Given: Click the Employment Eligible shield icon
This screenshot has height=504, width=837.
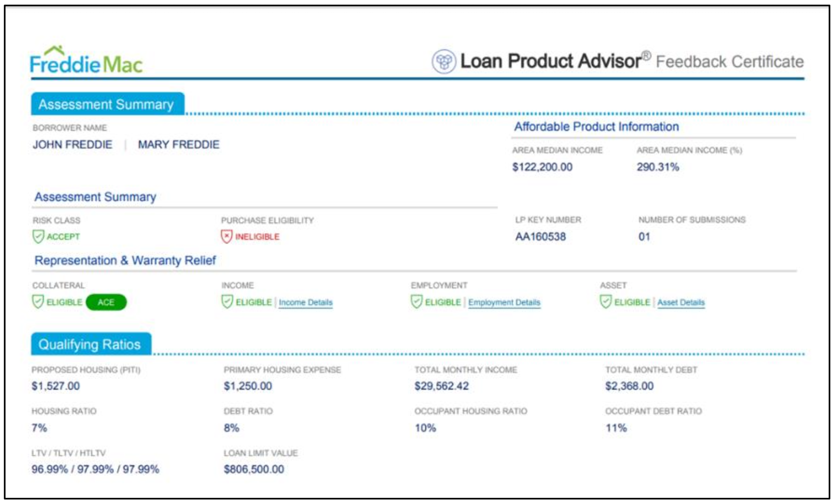Looking at the screenshot, I should (416, 302).
